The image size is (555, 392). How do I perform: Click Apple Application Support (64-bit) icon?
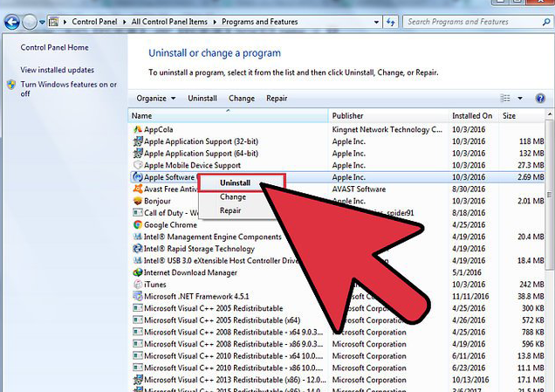click(137, 154)
